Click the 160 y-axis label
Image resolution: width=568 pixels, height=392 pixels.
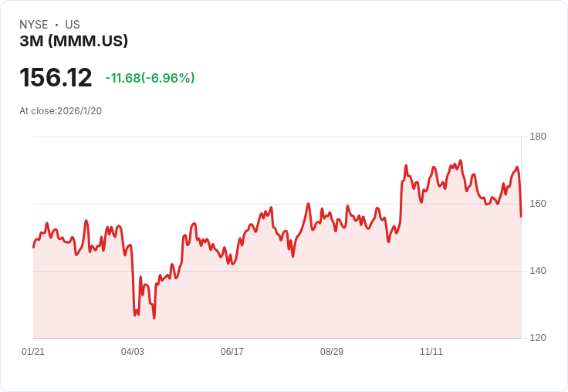[x=538, y=204]
